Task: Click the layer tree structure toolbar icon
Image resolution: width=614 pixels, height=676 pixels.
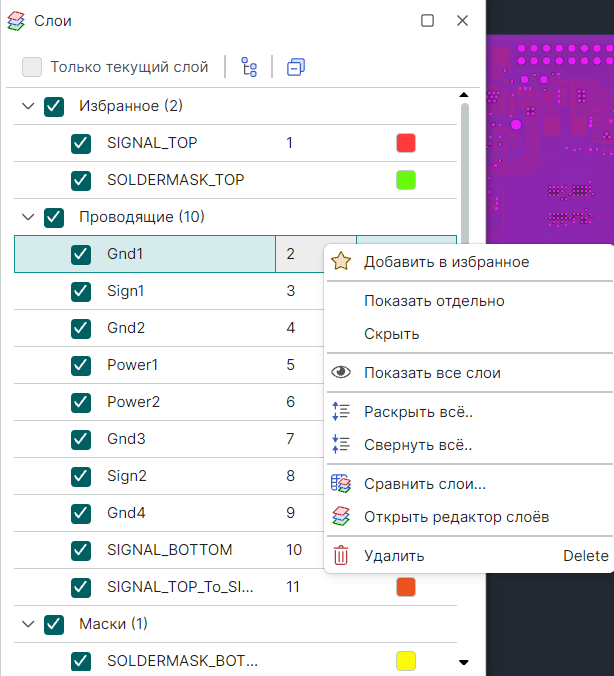Action: (249, 67)
